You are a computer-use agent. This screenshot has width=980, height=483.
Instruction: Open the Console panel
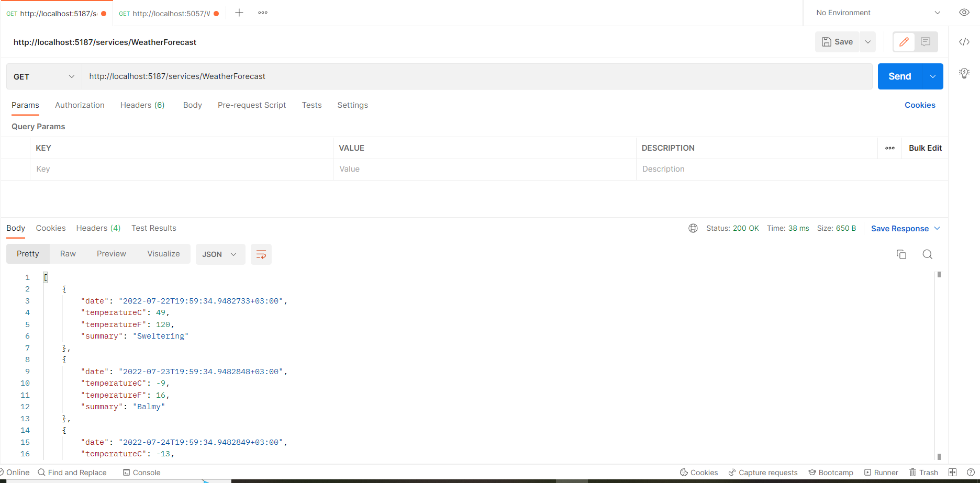[x=141, y=473]
